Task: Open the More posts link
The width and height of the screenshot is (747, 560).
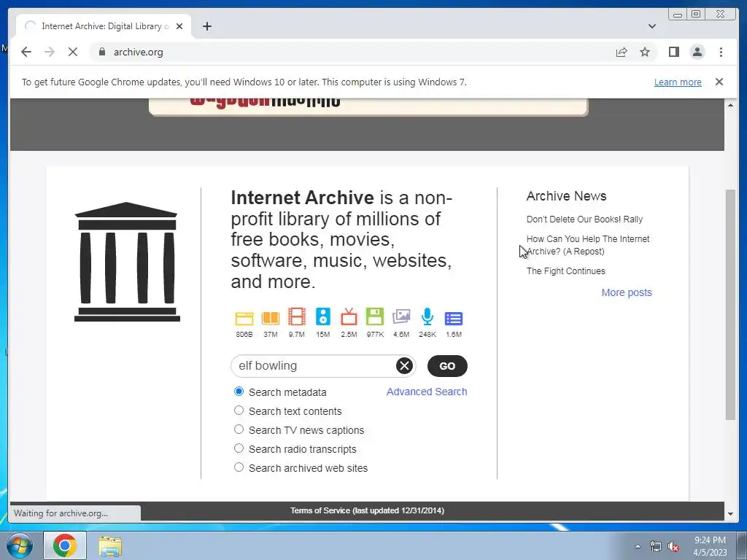Action: pyautogui.click(x=627, y=292)
